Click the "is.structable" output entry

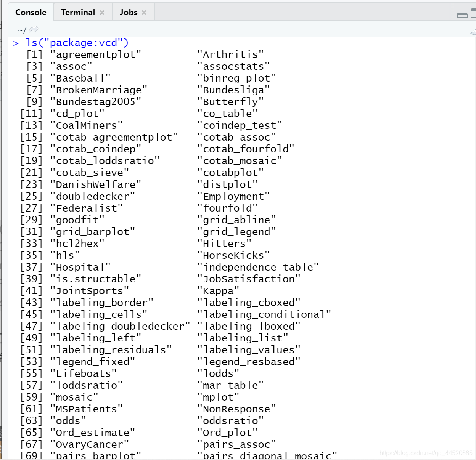[96, 279]
